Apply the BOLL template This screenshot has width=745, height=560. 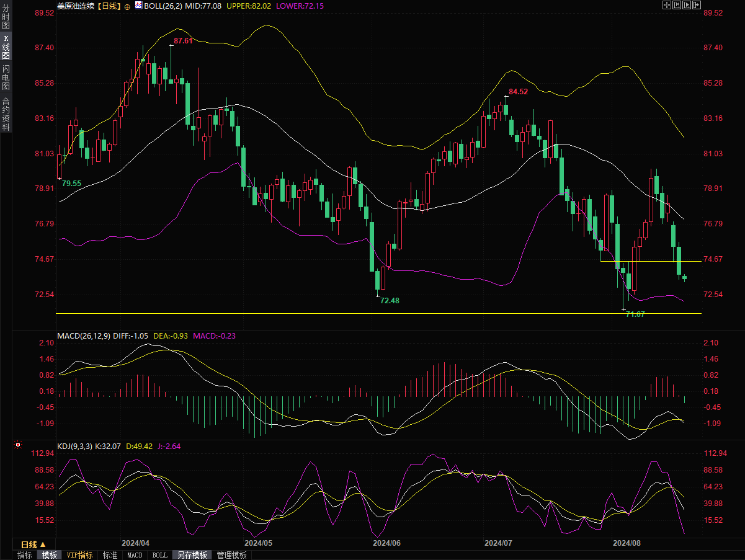pos(159,555)
